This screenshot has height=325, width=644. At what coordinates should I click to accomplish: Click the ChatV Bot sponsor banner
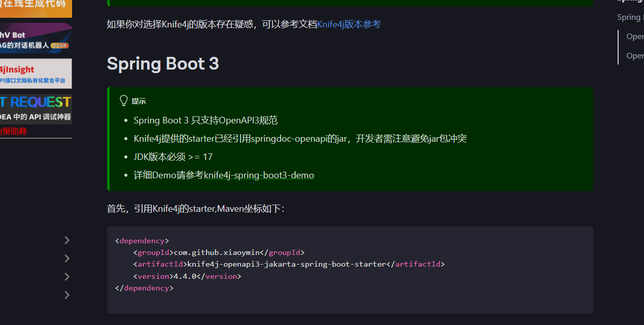36,38
